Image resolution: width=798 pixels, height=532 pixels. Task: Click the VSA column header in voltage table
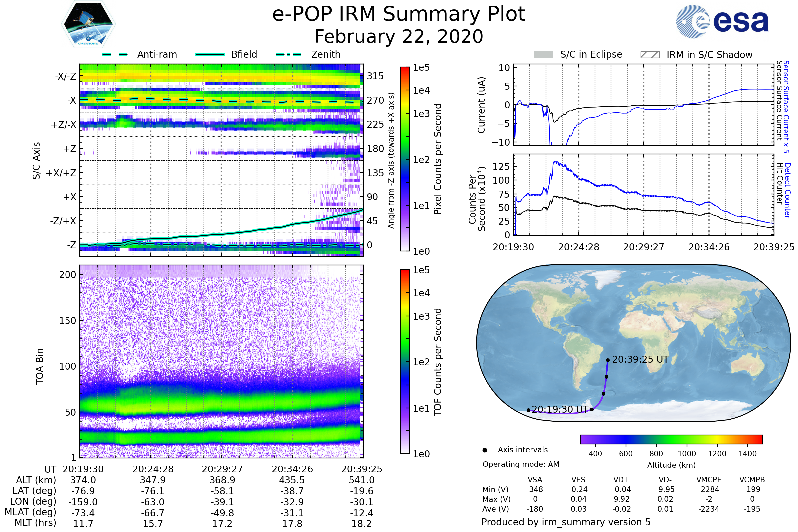(x=535, y=480)
